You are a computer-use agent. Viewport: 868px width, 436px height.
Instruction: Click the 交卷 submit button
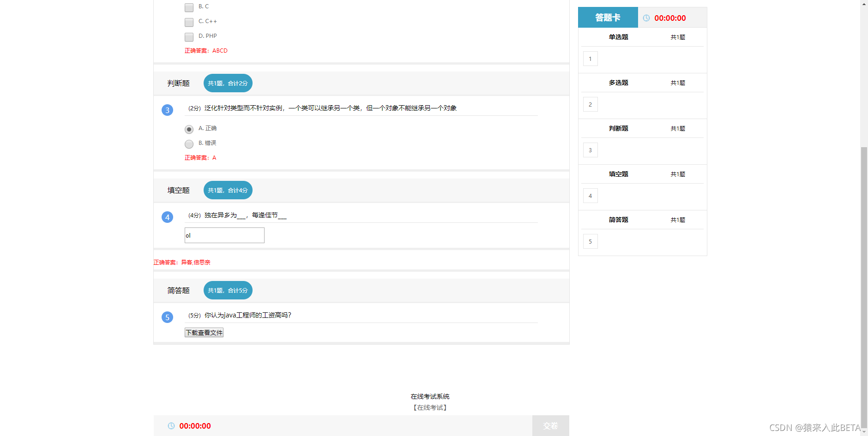click(550, 426)
